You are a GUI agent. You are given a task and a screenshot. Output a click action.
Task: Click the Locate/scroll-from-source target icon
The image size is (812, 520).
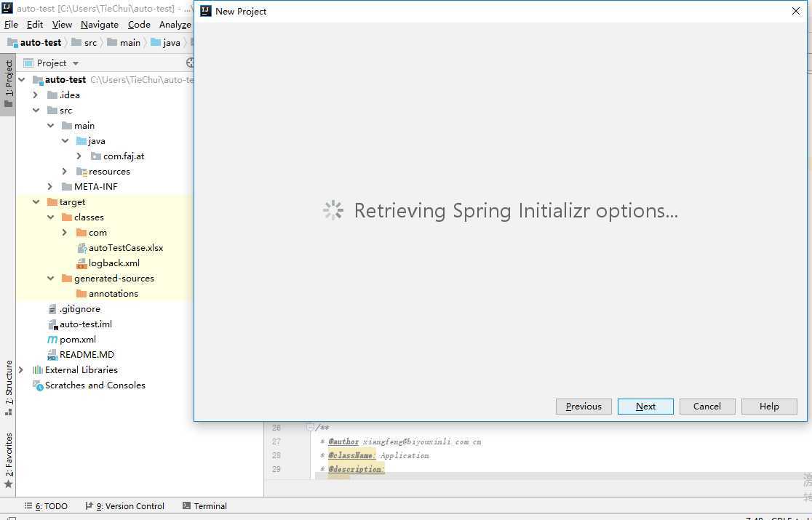(190, 63)
